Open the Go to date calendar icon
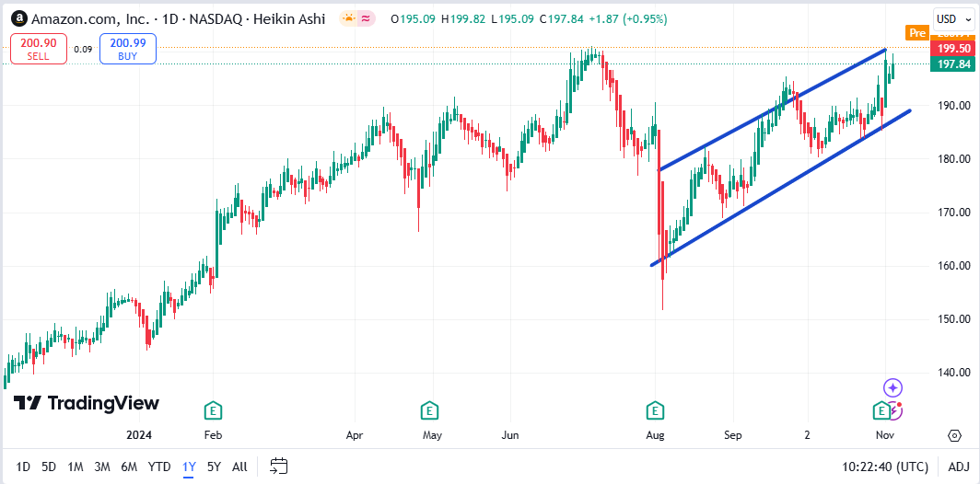Screen dimensions: 980x484 click(x=280, y=467)
